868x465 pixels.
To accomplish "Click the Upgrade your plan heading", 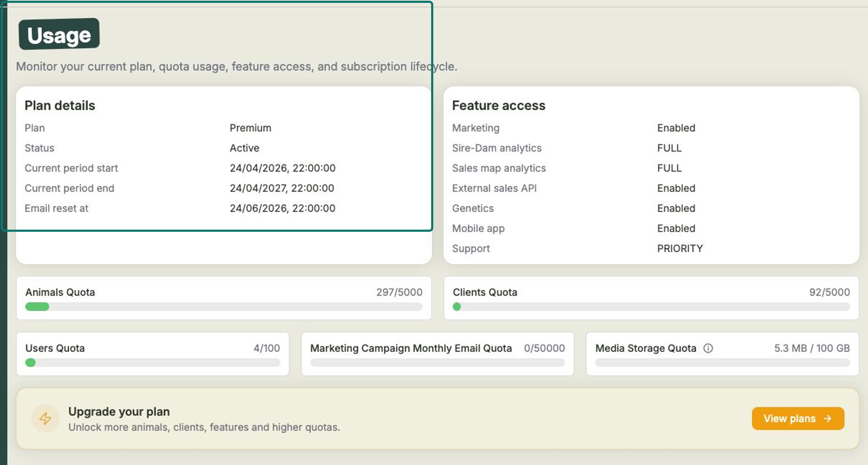I will (119, 412).
